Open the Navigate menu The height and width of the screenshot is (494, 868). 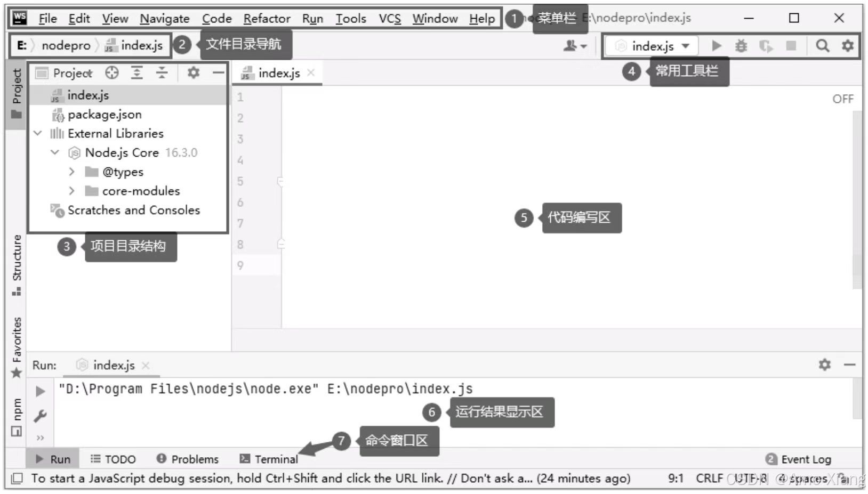coord(165,19)
